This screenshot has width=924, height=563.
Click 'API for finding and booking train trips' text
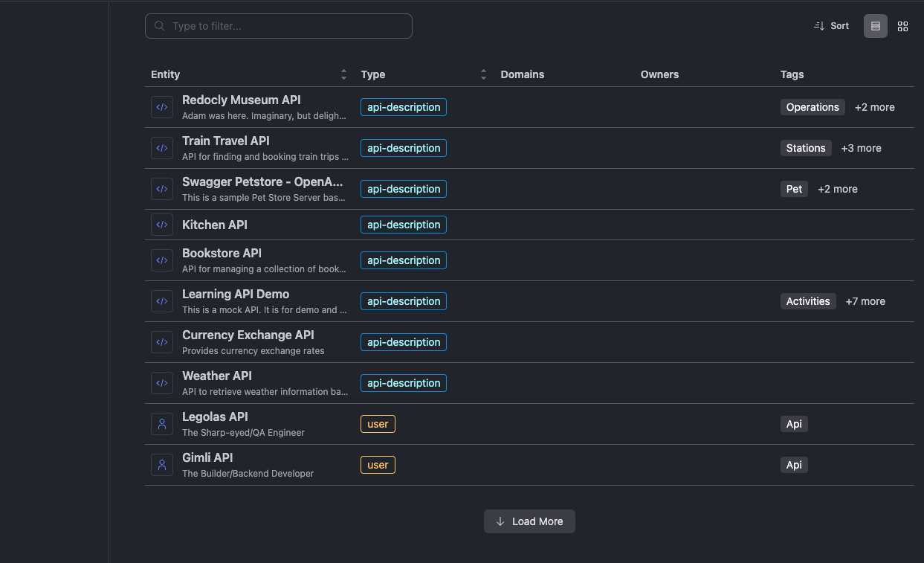pos(265,157)
